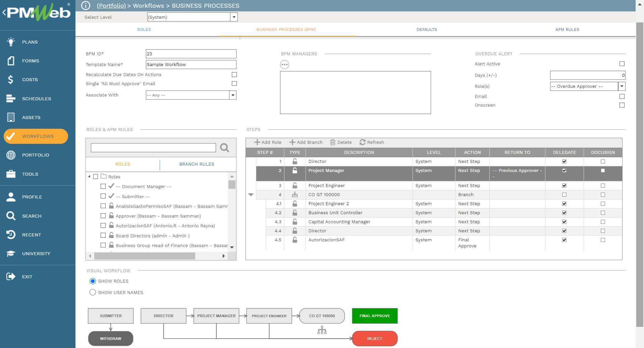Open the Branch Rules tab
644x348 pixels.
pos(197,164)
